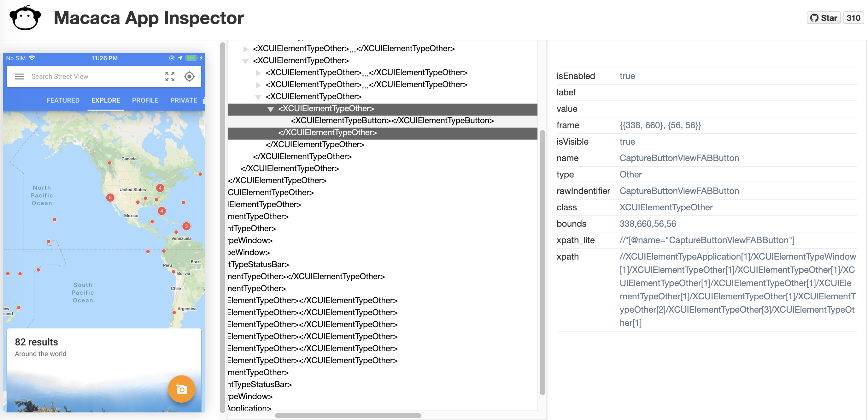This screenshot has width=868, height=420.
Task: Click the horizontal scrollbar of tree panel
Action: pos(348,415)
